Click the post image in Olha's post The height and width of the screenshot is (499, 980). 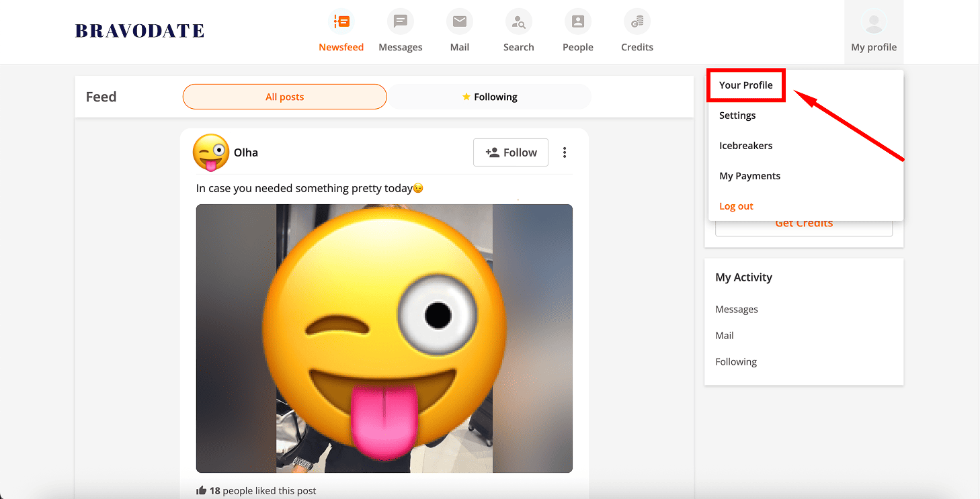(384, 338)
